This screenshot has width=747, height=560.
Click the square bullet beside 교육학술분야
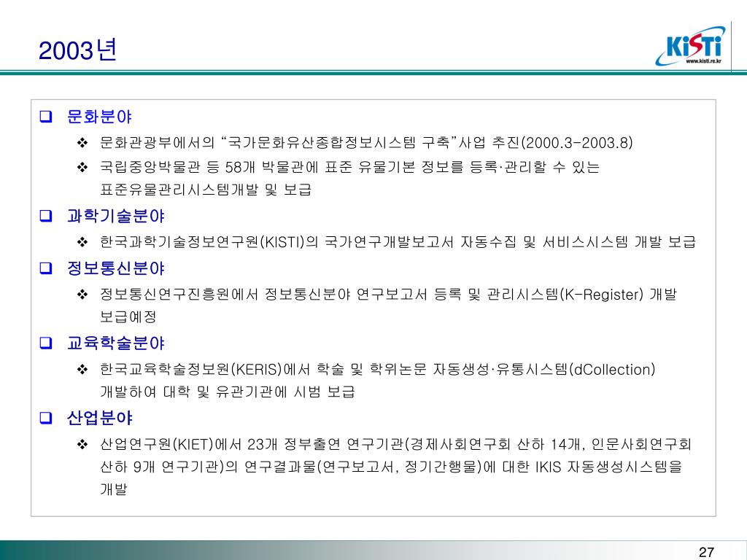46,343
